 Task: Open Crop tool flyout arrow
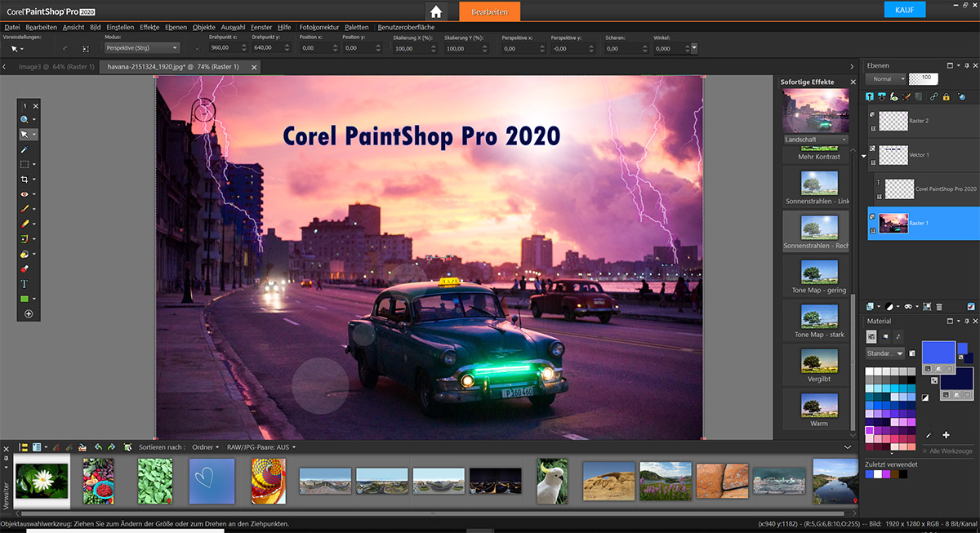34,179
